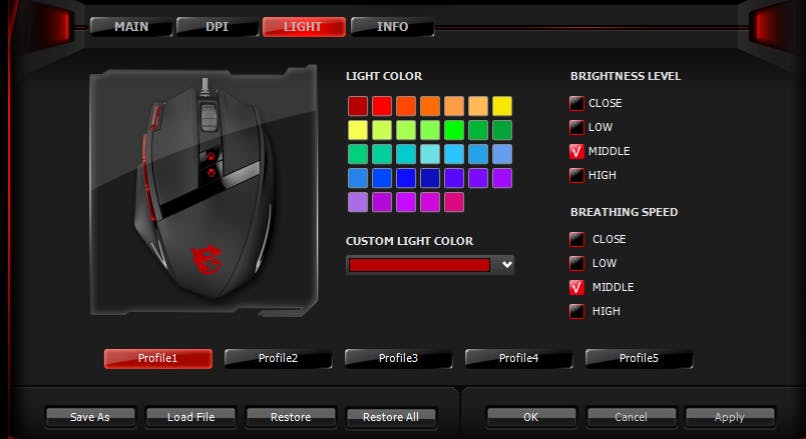Viewport: 806px width, 439px height.
Task: Pick the hot pink swatch ending last row
Action: tap(454, 202)
